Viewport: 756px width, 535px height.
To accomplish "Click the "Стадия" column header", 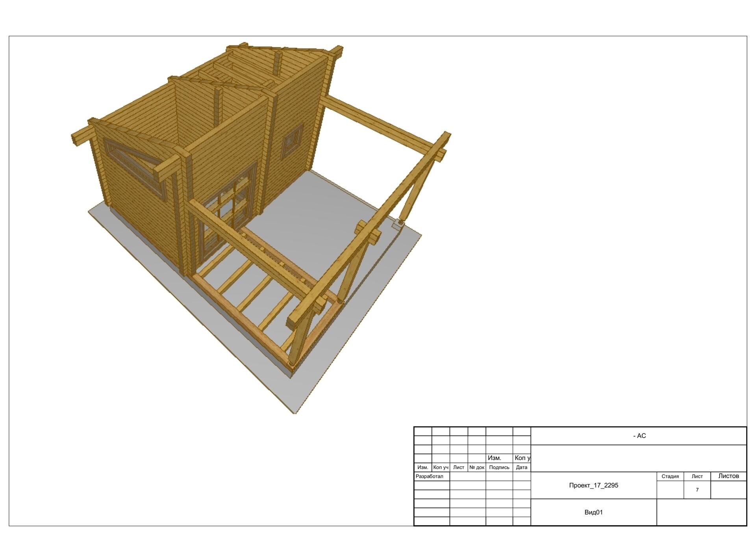I will [670, 476].
